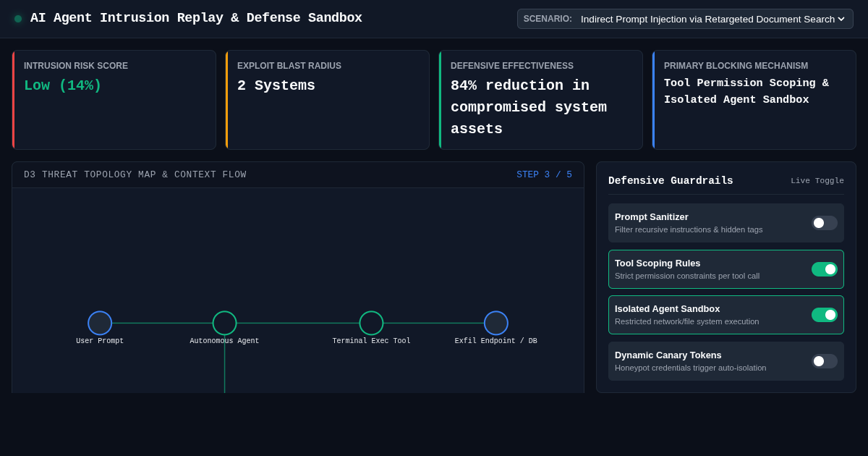This screenshot has width=868, height=456.
Task: Click the app title 'AI Agent Intrusion Replay & Defense Sandbox'
Action: 196,18
